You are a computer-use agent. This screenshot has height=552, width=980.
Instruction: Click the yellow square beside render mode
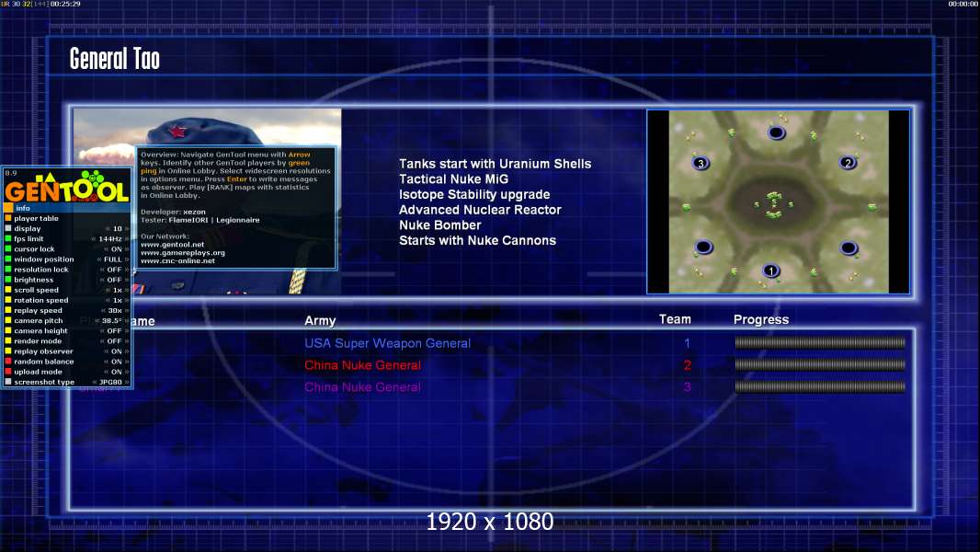click(8, 341)
